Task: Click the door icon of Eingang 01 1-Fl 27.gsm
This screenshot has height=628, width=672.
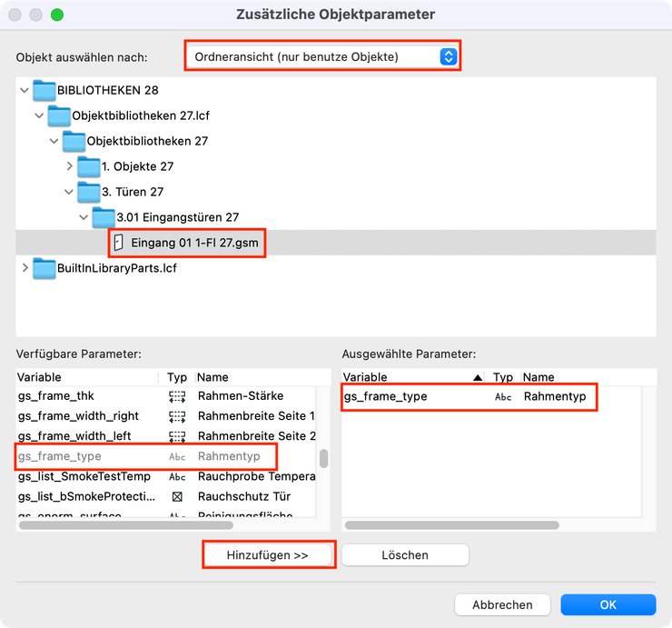Action: 117,243
